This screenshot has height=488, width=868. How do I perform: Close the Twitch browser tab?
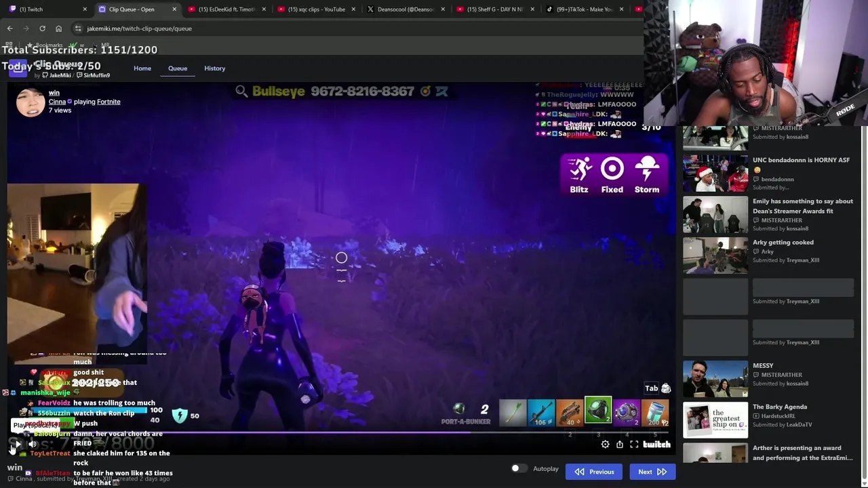(x=85, y=9)
